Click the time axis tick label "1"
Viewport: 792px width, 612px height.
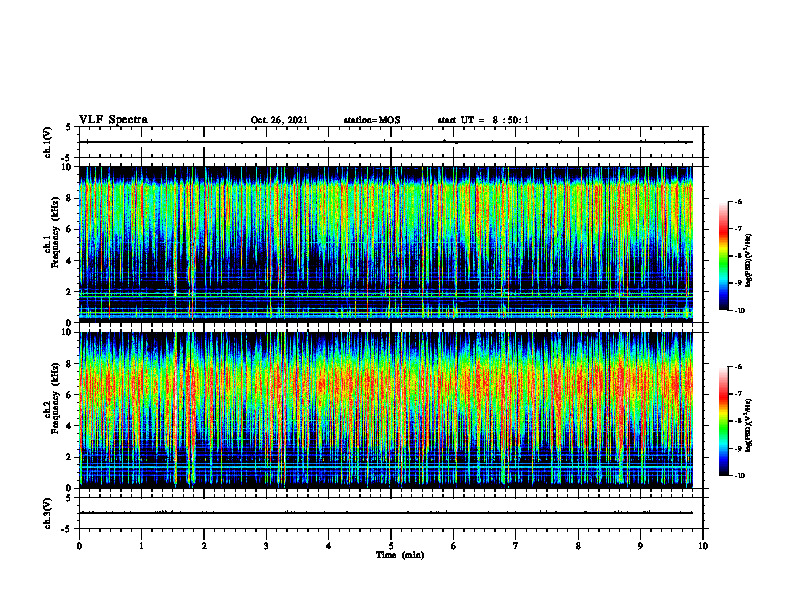(141, 546)
